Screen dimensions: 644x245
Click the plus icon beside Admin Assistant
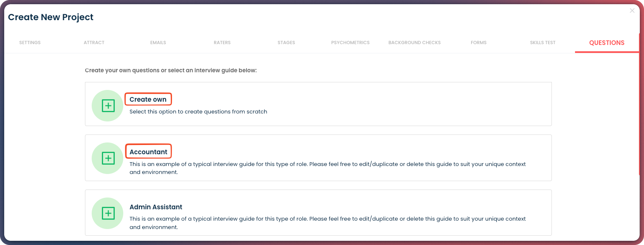(x=108, y=213)
